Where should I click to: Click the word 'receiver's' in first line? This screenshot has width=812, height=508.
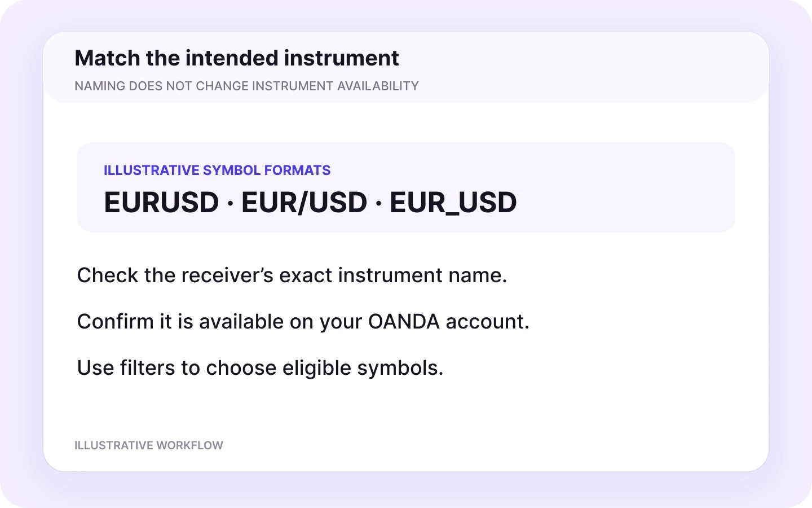229,275
